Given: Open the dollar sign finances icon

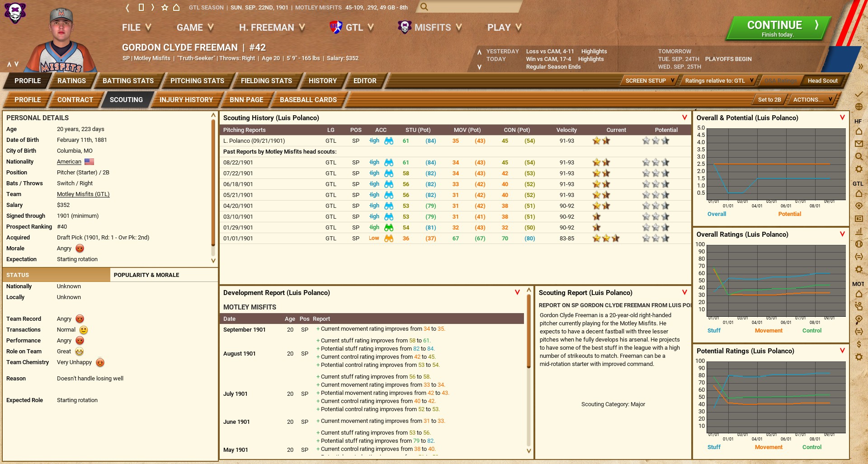Looking at the screenshot, I should click(x=859, y=344).
